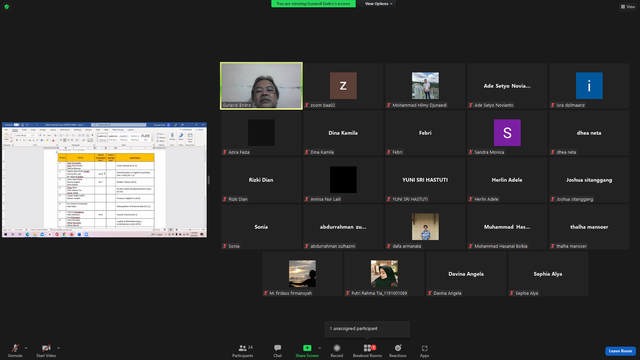This screenshot has height=360, width=640.
Task: Click 'Herlin Adele' name in tile center
Action: 507,180
